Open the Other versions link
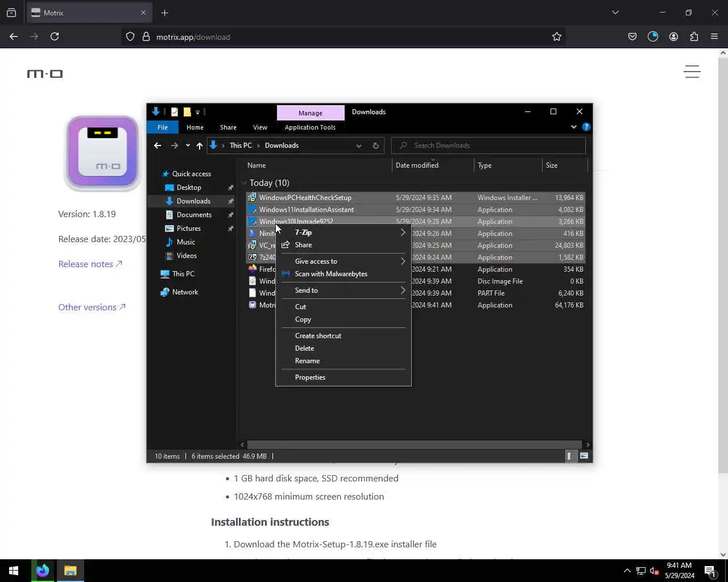Image resolution: width=728 pixels, height=582 pixels. pos(92,307)
